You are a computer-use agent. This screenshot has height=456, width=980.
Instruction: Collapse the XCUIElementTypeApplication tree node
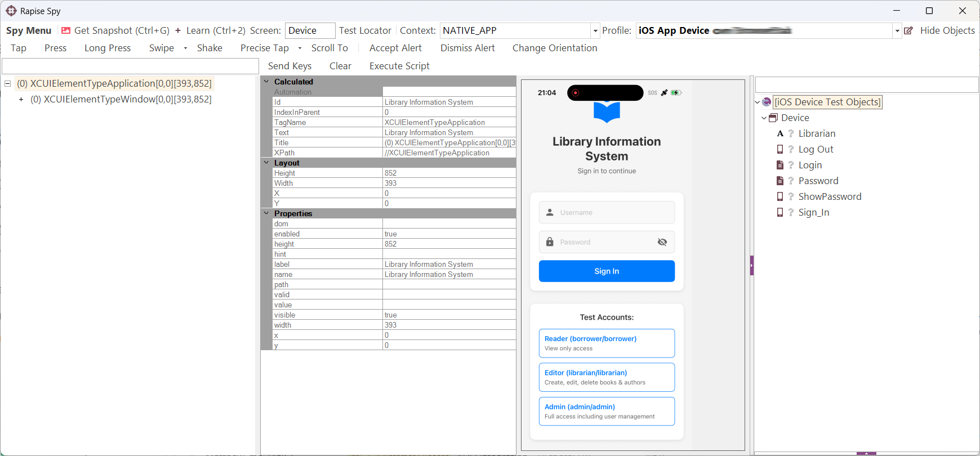8,83
